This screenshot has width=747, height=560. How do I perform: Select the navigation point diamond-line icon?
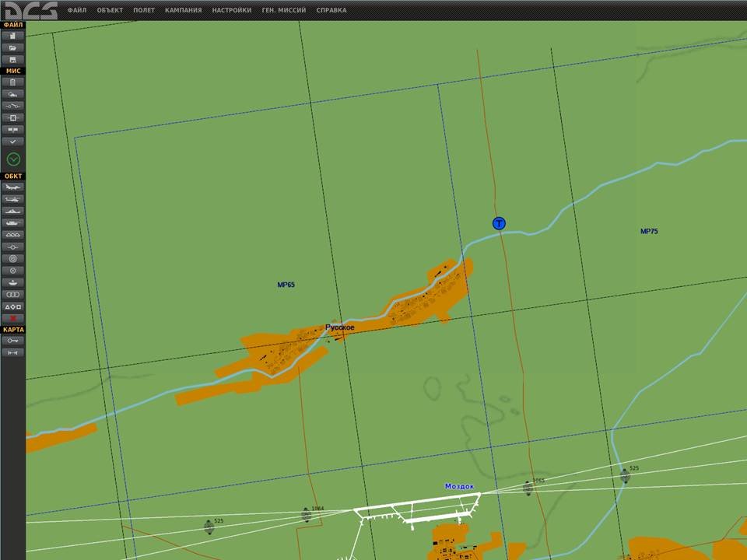tap(13, 247)
